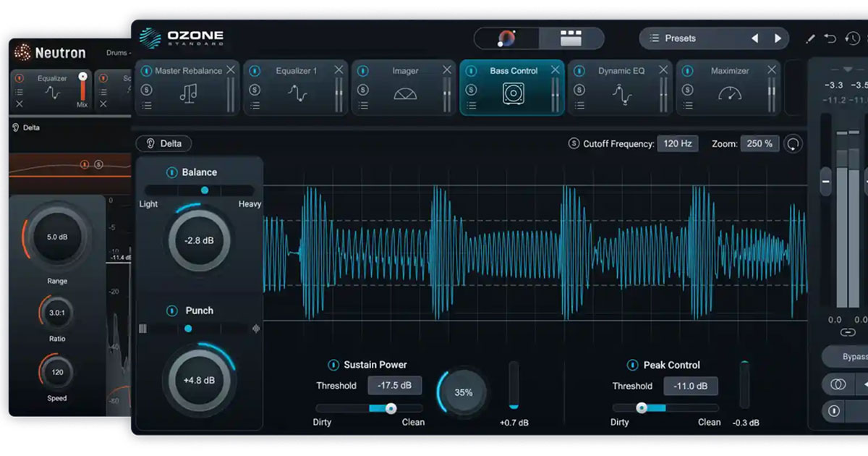Open the history clock icon

click(852, 37)
